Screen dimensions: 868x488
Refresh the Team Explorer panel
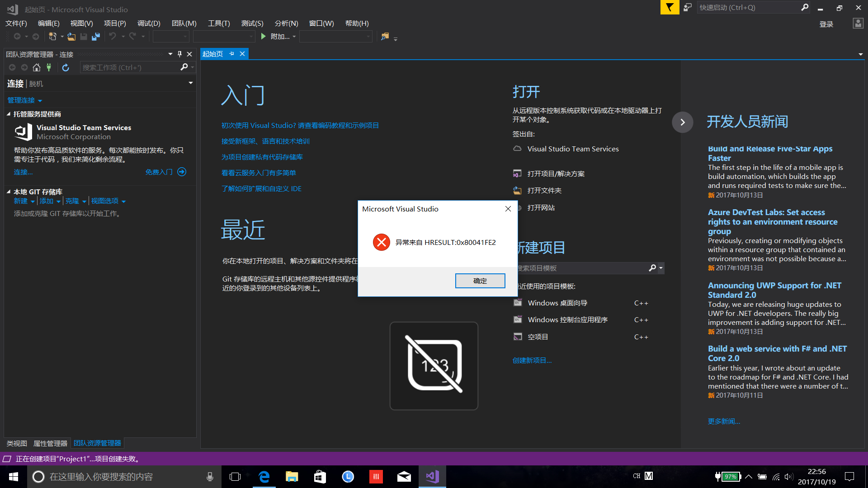point(66,67)
